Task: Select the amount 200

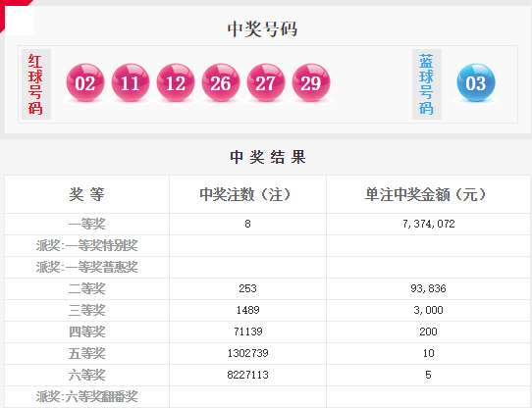Action: tap(429, 331)
